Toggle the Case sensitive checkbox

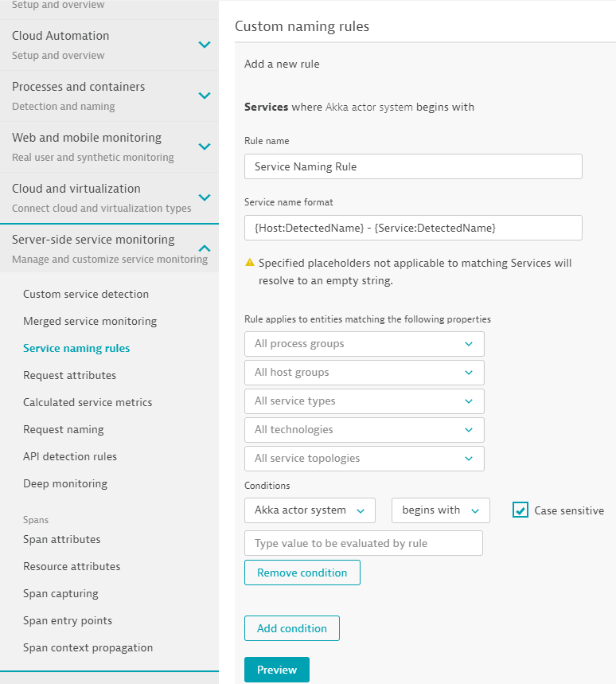coord(520,510)
